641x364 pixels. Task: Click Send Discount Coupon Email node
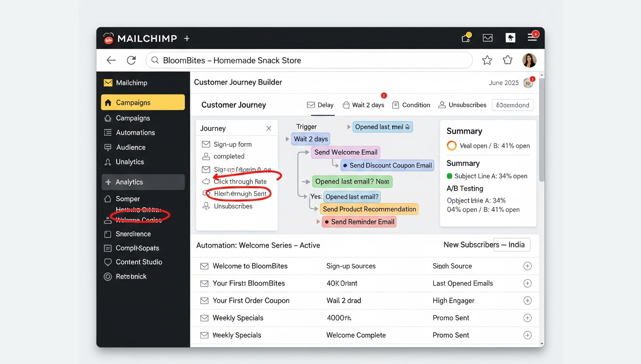click(387, 165)
